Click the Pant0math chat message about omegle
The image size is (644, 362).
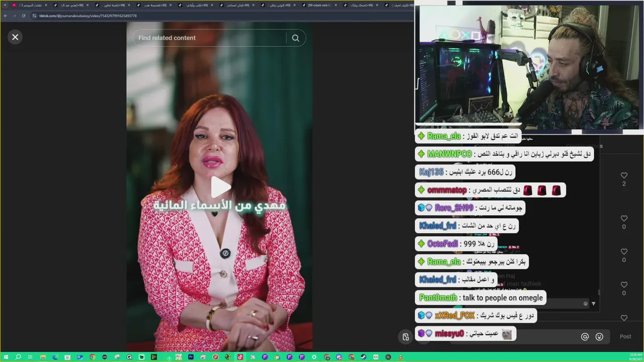click(x=480, y=298)
